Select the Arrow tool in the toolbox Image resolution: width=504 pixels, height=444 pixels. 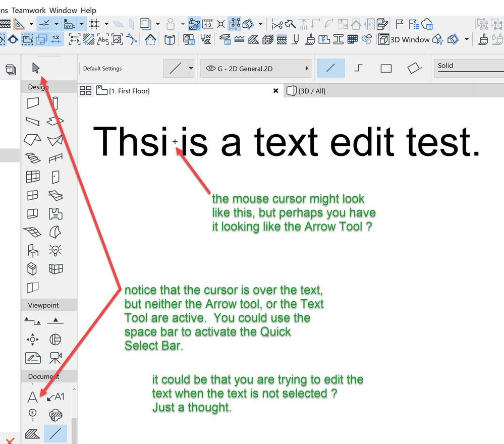coord(36,68)
